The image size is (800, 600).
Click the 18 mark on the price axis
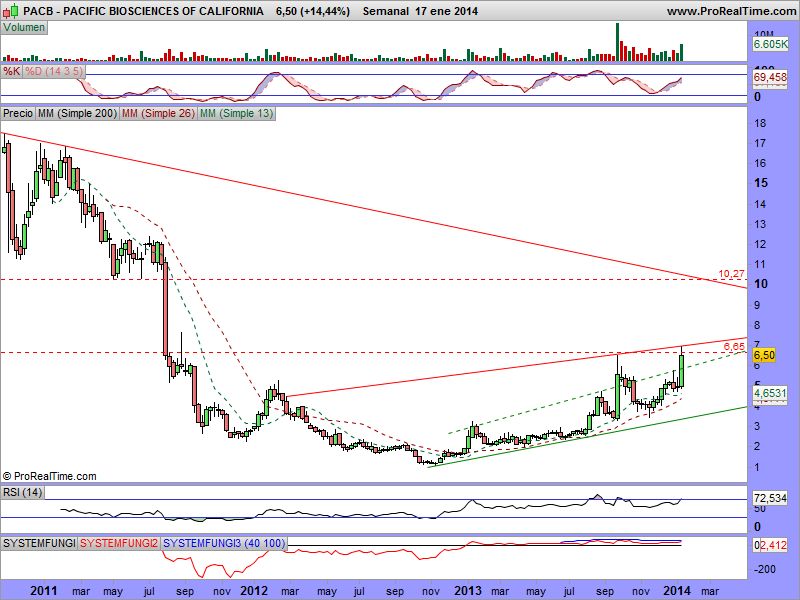760,123
